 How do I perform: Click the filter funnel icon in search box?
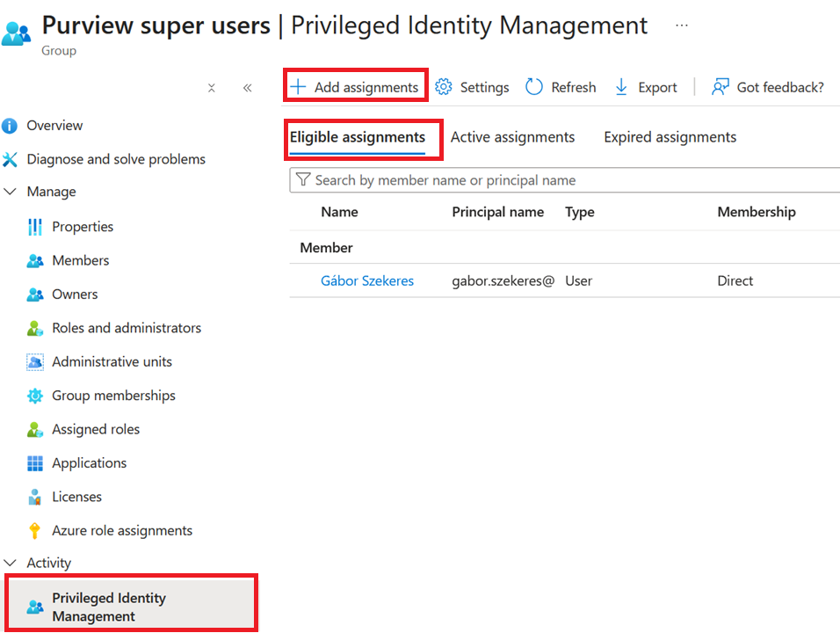tap(303, 179)
